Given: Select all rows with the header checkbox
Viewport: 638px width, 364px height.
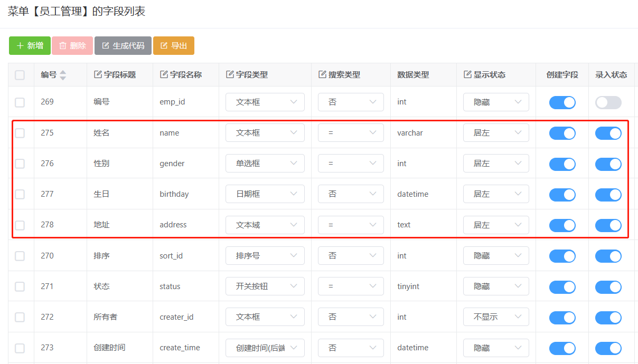Looking at the screenshot, I should [20, 75].
